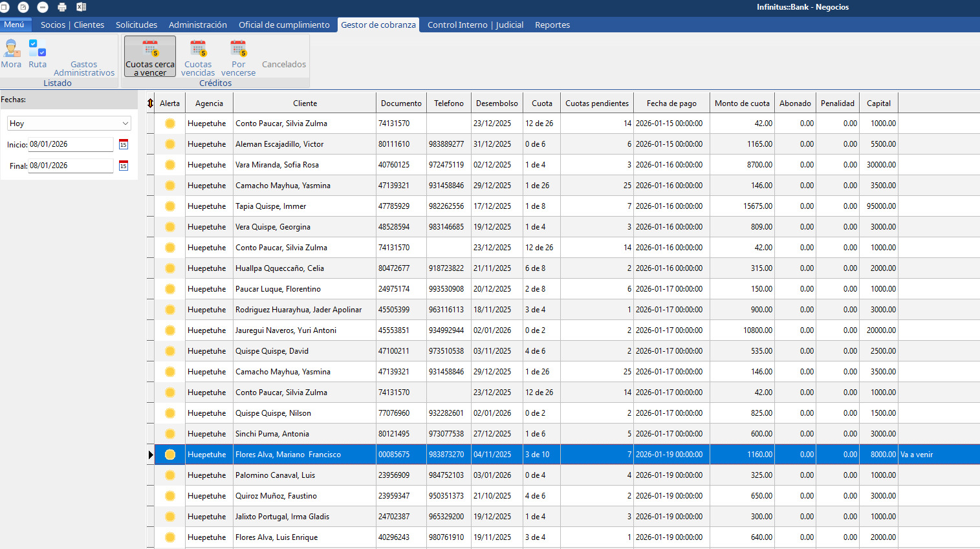Viewport: 980px width, 549px height.
Task: Select Cuotas cerca a vencer
Action: (x=150, y=57)
